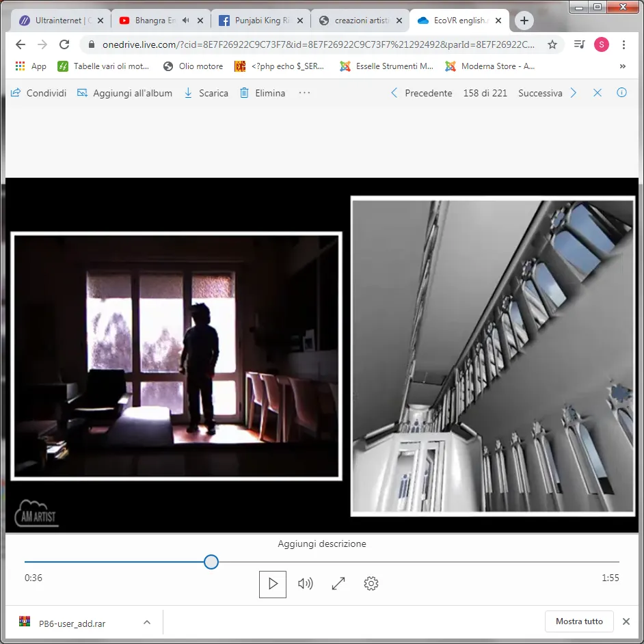The width and height of the screenshot is (644, 644).
Task: Open the App launcher bookmark
Action: 31,66
